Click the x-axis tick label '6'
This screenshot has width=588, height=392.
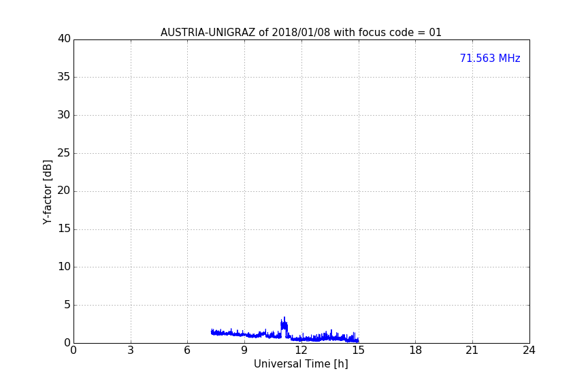pos(187,350)
